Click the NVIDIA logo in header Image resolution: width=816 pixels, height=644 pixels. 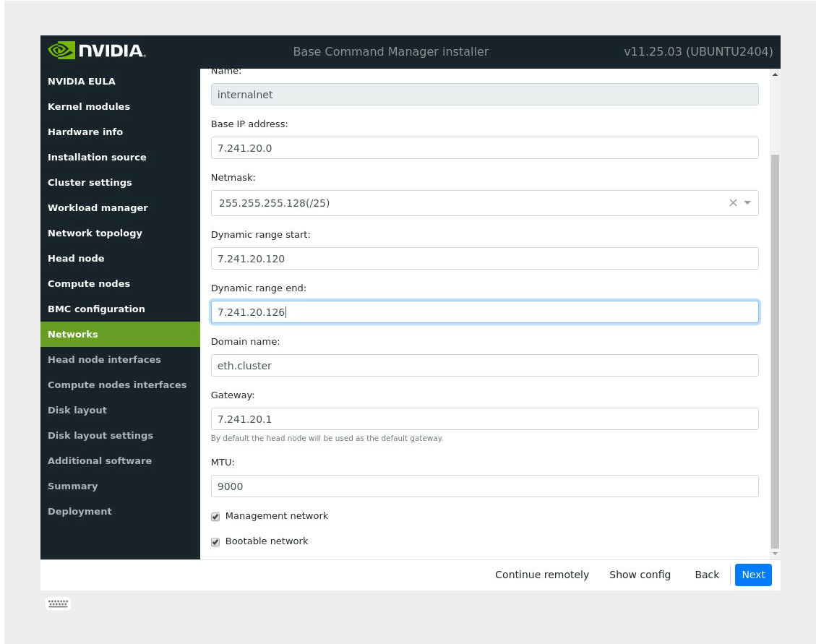pyautogui.click(x=96, y=51)
